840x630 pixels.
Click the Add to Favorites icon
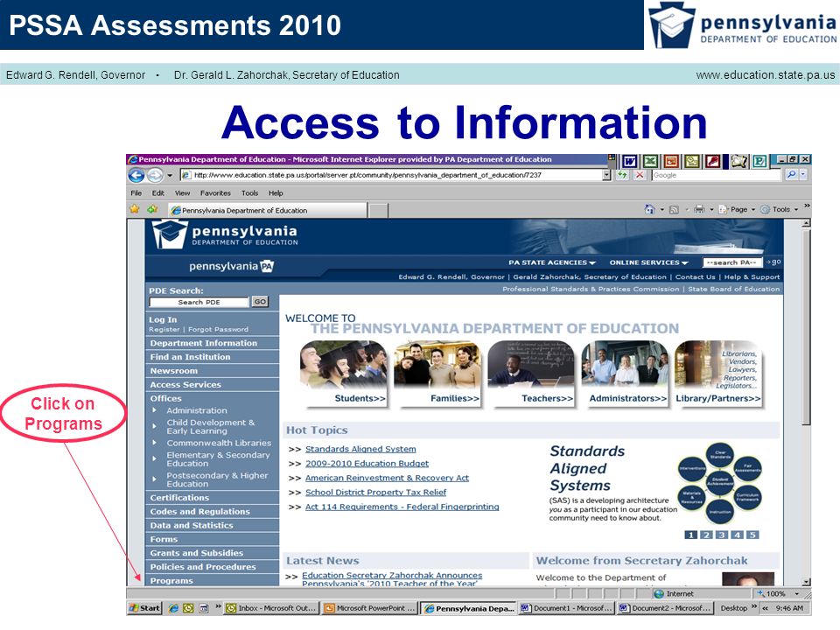(152, 209)
